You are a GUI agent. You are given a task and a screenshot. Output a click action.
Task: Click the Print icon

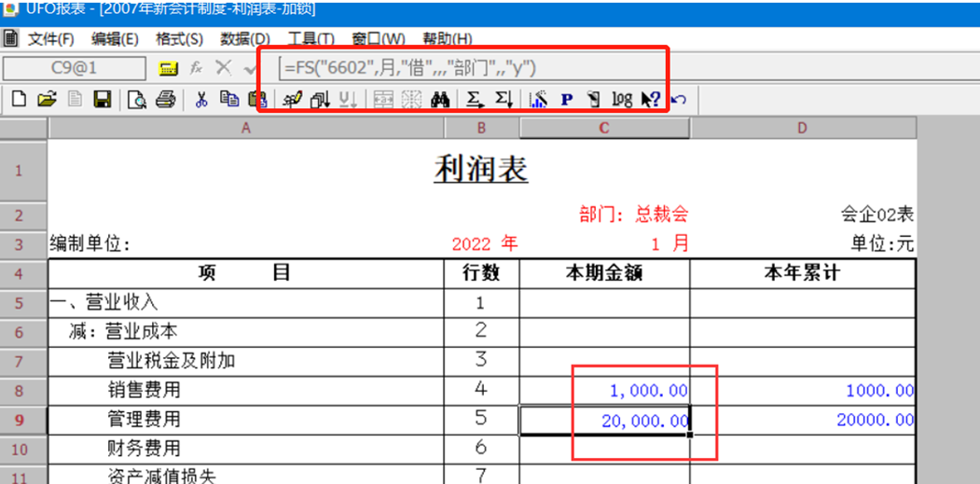(164, 99)
